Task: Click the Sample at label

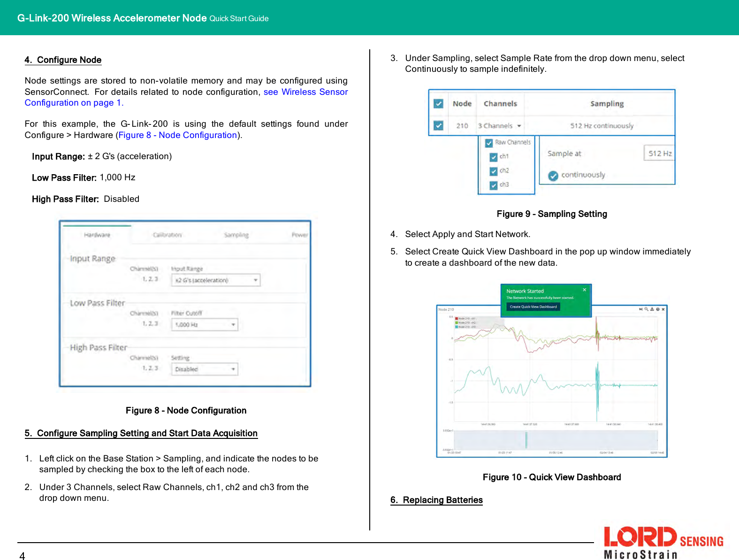Action: pos(564,153)
